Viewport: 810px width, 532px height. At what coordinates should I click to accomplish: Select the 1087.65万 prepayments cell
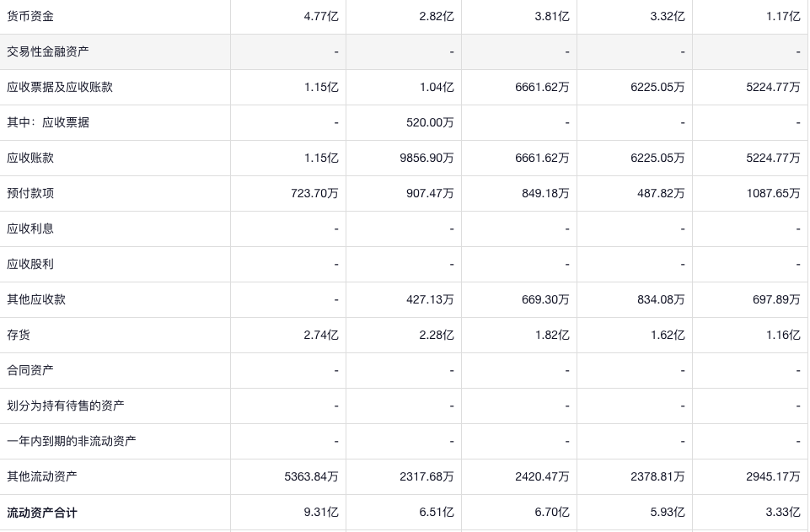pos(773,193)
